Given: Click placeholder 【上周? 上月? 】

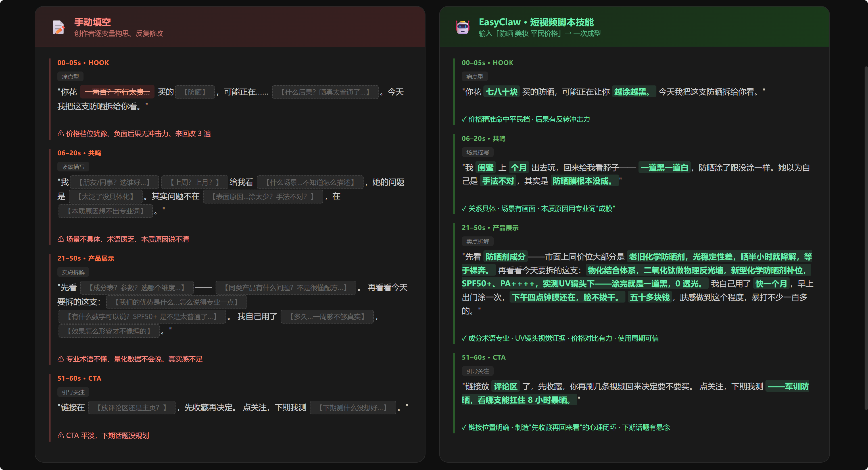Looking at the screenshot, I should [x=195, y=182].
